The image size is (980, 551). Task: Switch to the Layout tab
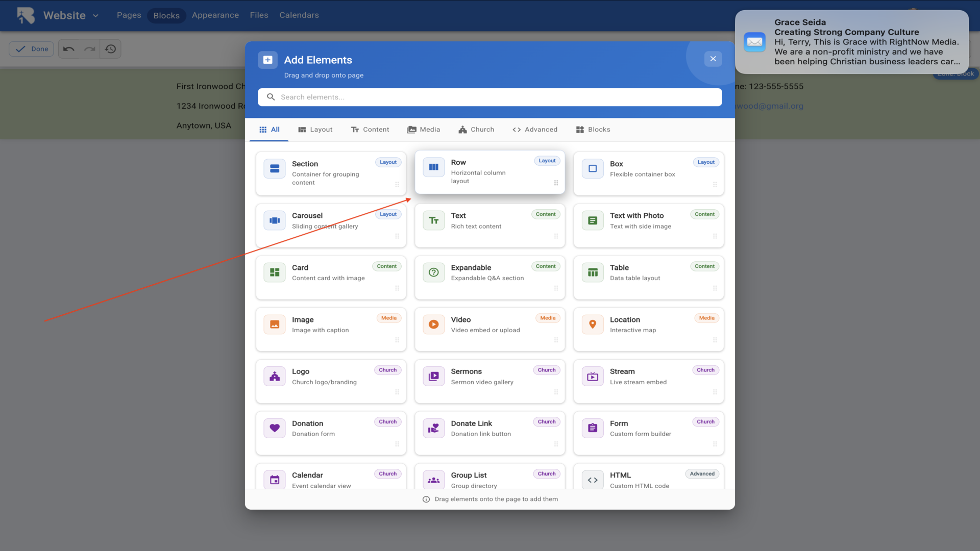[315, 130]
